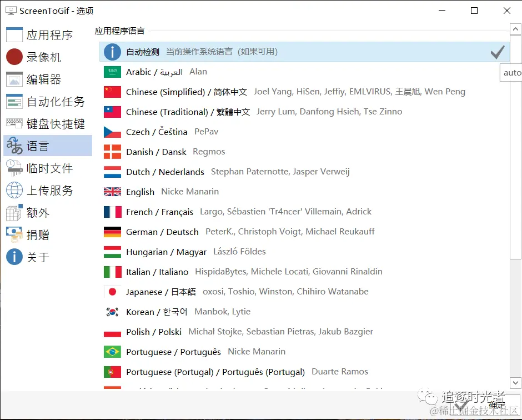The width and height of the screenshot is (522, 420).
Task: Select Danish / Dansk language
Action: pyautogui.click(x=304, y=152)
